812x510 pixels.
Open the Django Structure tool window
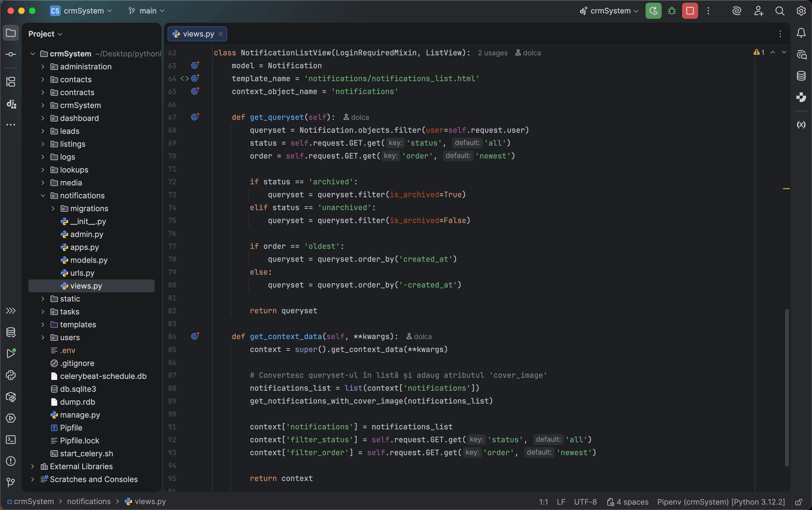point(11,104)
